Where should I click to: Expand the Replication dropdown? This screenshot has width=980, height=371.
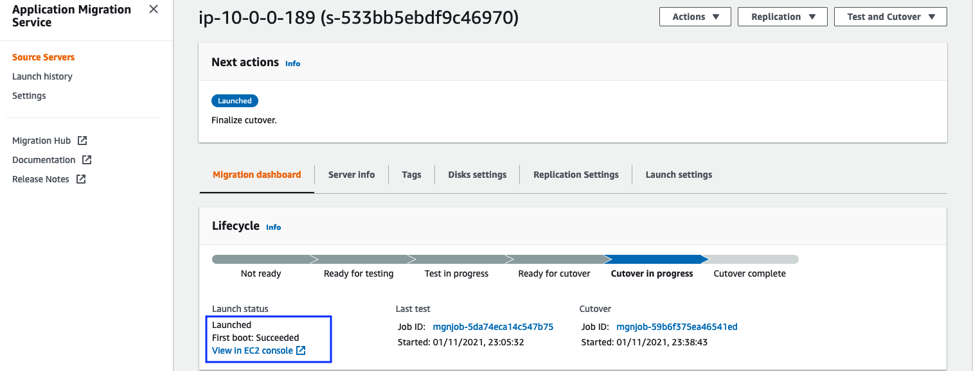click(782, 17)
